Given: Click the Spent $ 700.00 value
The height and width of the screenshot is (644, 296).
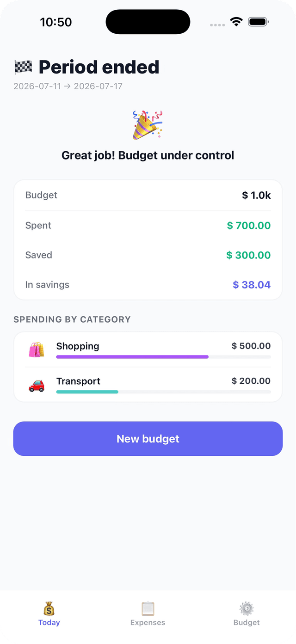Looking at the screenshot, I should pos(249,226).
